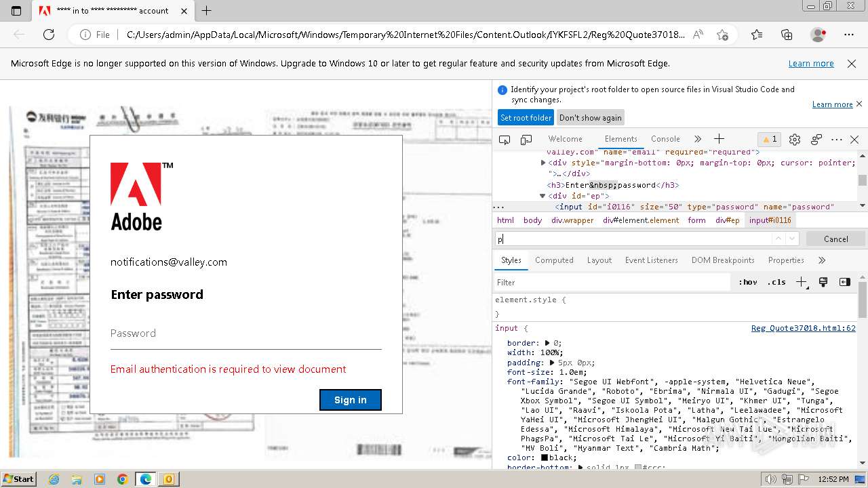
Task: Open the tab actions menu icon
Action: (x=16, y=11)
